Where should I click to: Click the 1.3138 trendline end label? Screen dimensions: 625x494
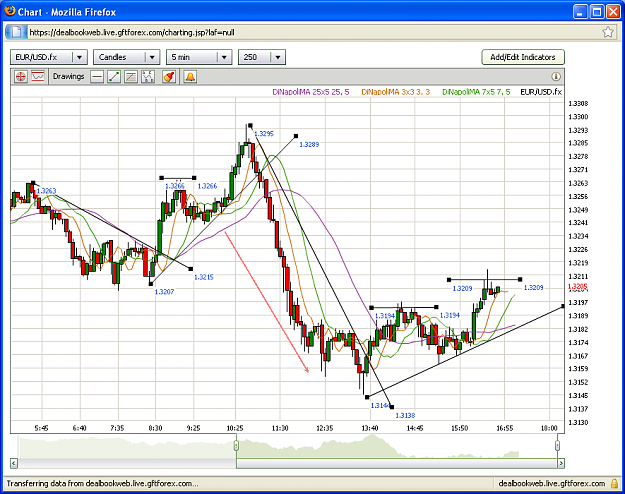click(405, 415)
